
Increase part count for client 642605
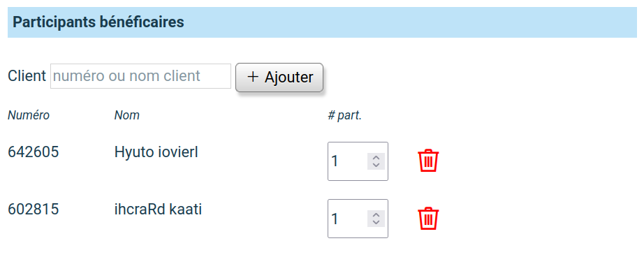[x=376, y=158]
